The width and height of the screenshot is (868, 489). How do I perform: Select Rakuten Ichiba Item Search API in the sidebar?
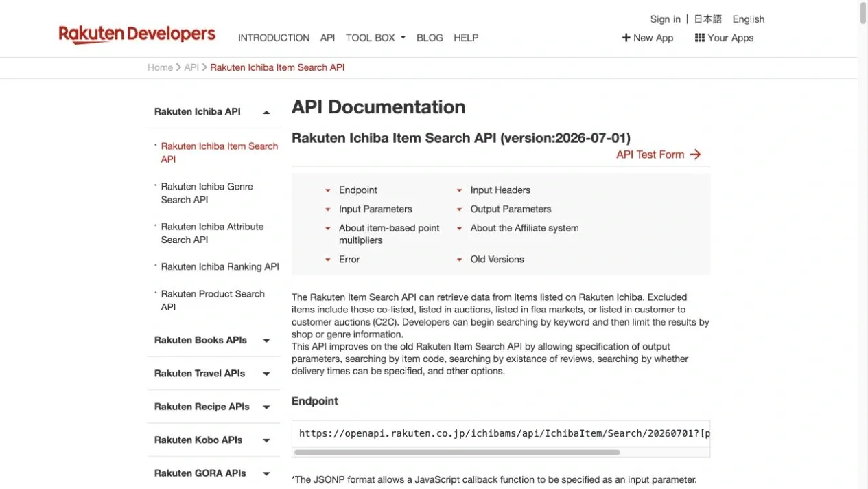(220, 152)
